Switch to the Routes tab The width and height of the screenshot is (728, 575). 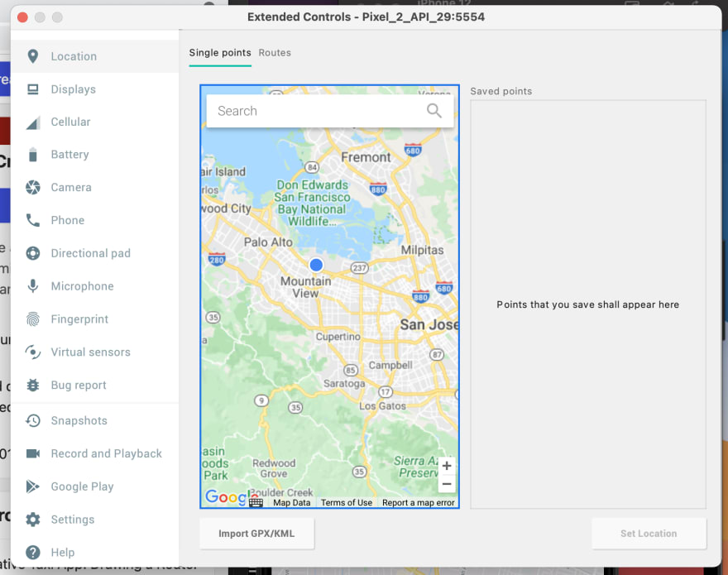tap(275, 53)
